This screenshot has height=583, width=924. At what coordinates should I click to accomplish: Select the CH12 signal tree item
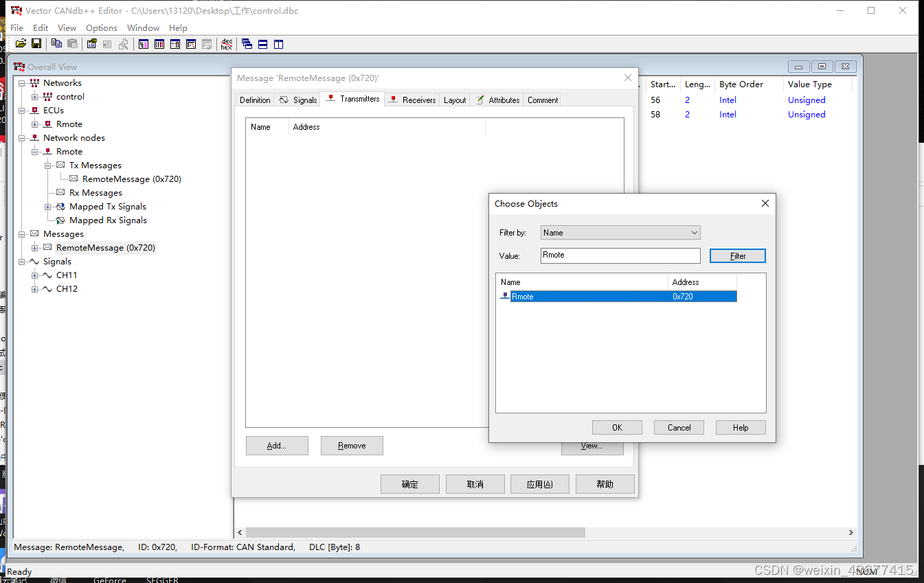coord(67,289)
